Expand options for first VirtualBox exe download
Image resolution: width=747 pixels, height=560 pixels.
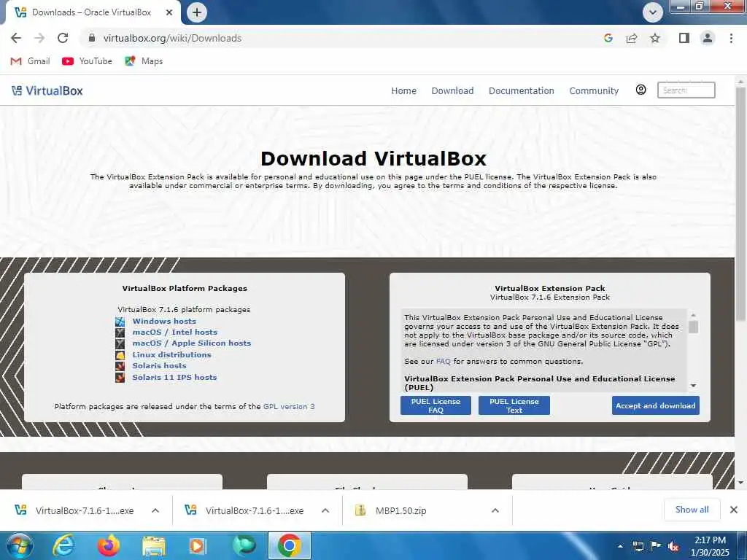pyautogui.click(x=155, y=510)
